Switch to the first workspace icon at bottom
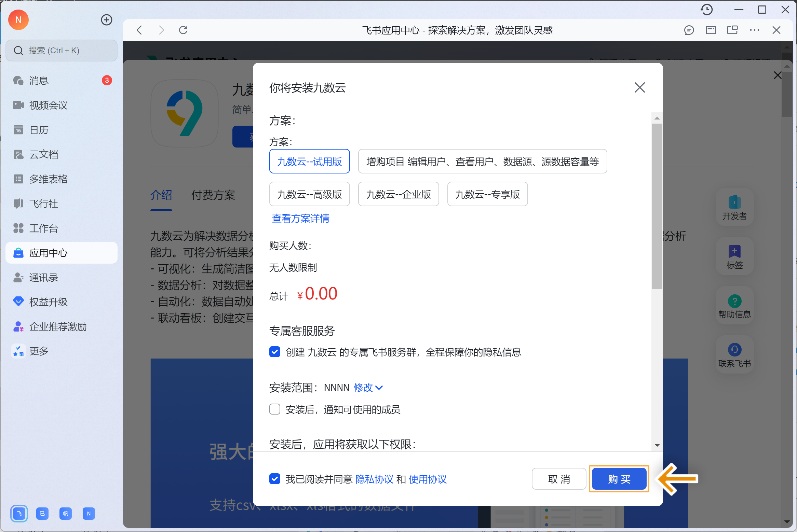 [19, 514]
